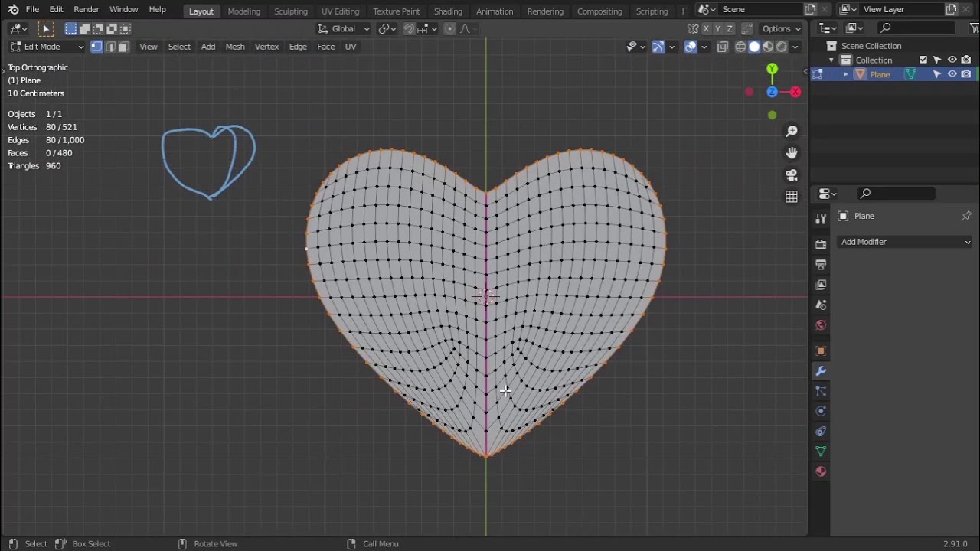Open Output properties tab icon
Viewport: 980px width, 551px height.
point(821,265)
